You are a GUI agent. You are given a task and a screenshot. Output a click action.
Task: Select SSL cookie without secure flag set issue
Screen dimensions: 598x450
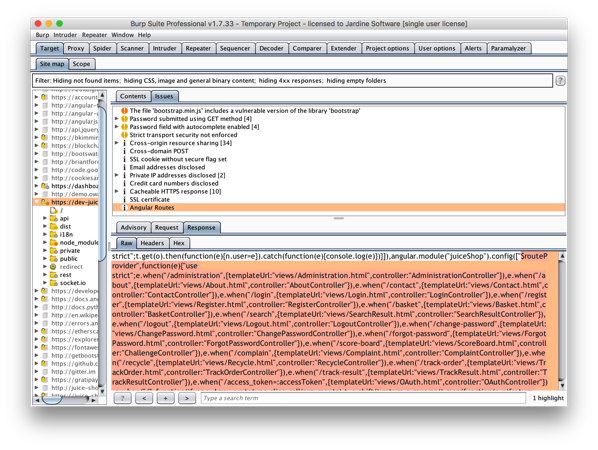point(178,159)
